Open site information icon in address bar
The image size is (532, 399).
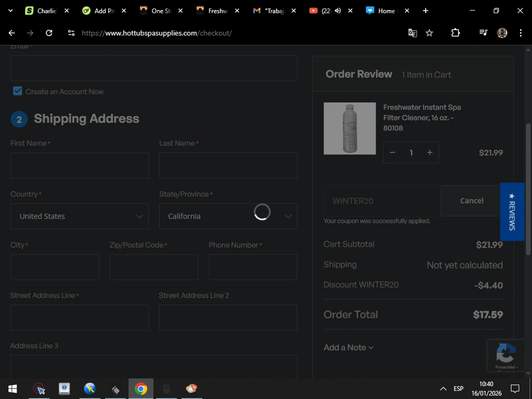[x=71, y=33]
